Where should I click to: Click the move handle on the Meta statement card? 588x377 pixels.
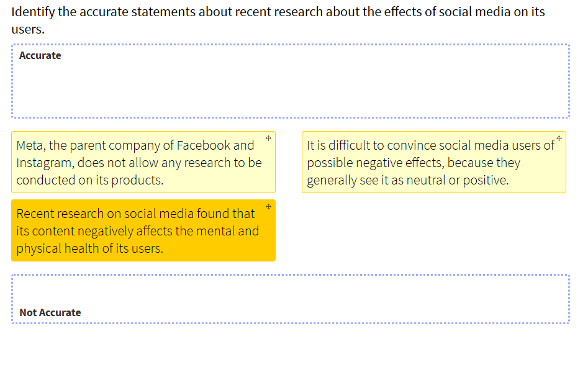[268, 138]
